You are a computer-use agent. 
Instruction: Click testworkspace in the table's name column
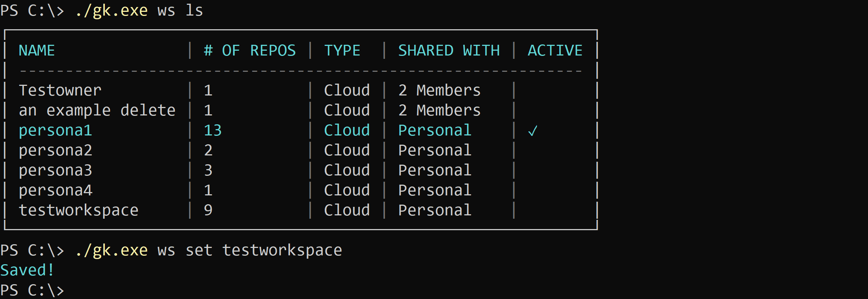tap(79, 211)
